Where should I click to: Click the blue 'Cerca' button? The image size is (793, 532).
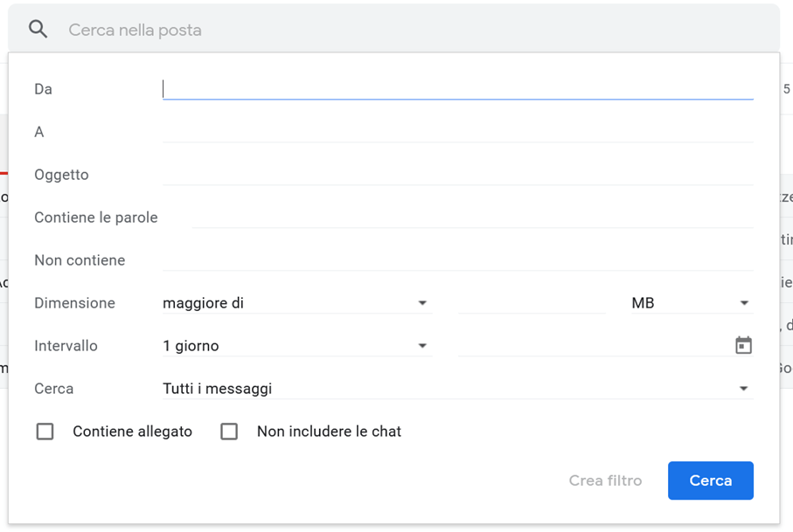coord(711,480)
